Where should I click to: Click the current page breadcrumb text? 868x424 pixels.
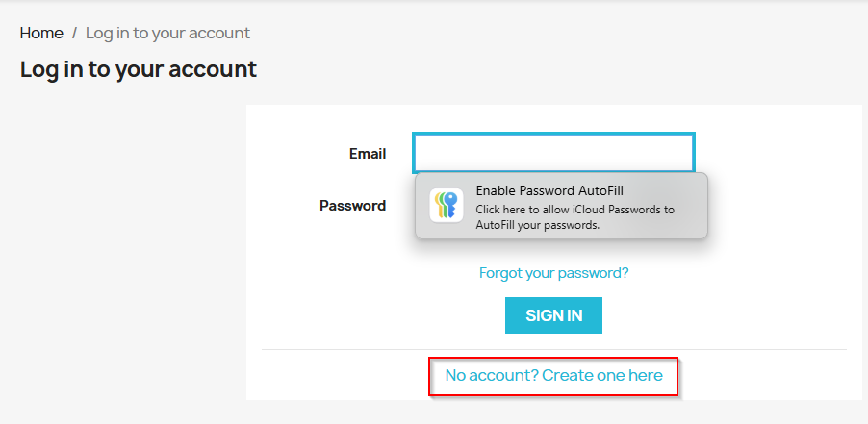[x=167, y=33]
